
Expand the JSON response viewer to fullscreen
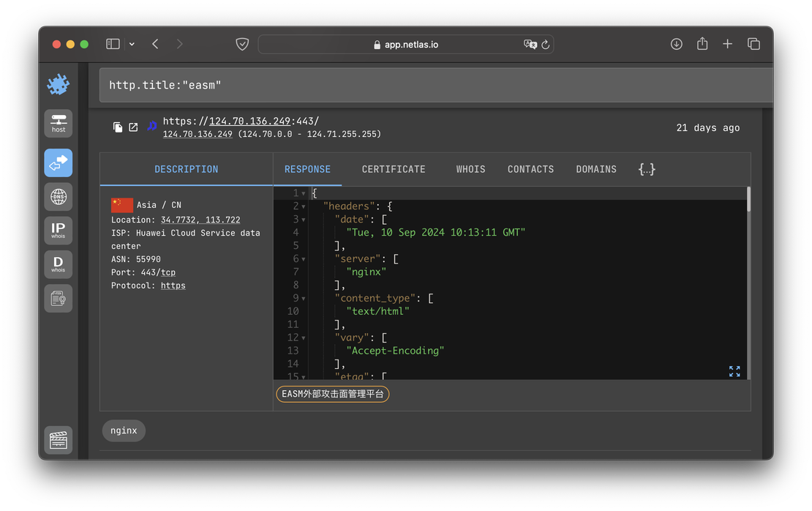[x=734, y=371]
